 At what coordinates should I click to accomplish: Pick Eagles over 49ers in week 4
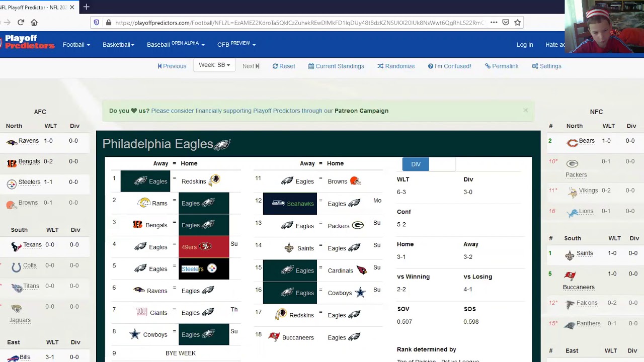(x=146, y=247)
